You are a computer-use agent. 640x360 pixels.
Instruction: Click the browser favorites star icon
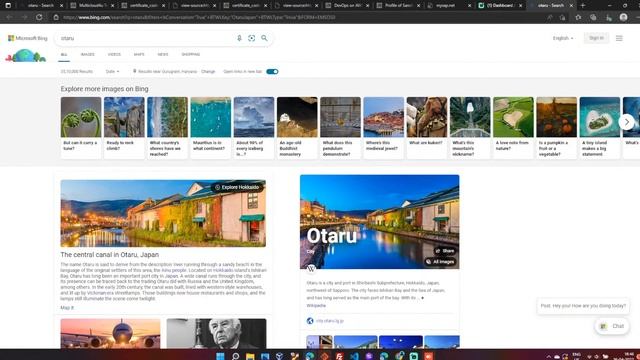tap(578, 17)
